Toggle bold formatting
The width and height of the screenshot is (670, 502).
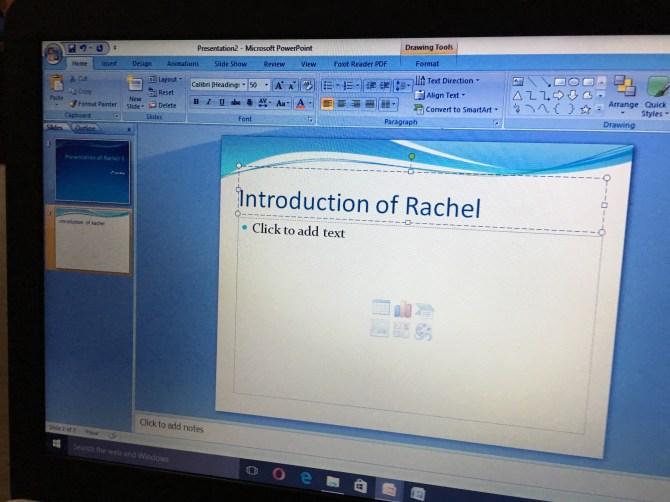(x=196, y=103)
